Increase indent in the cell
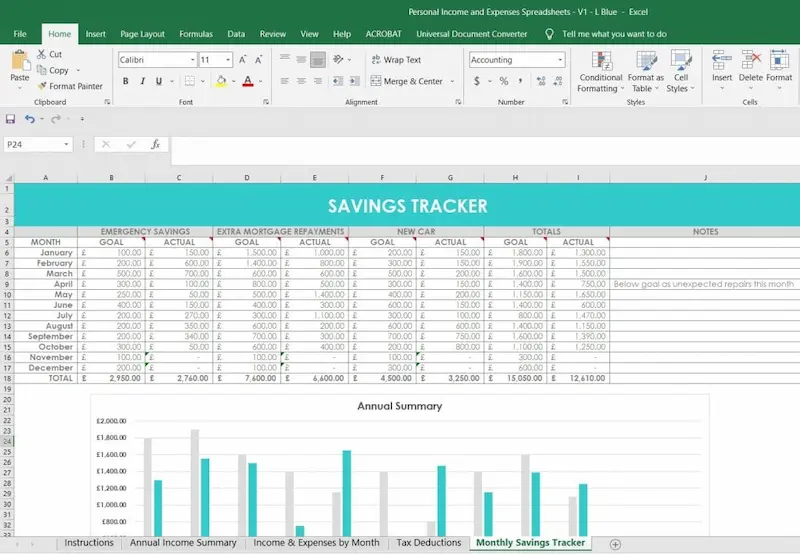This screenshot has width=800, height=554. [x=355, y=81]
